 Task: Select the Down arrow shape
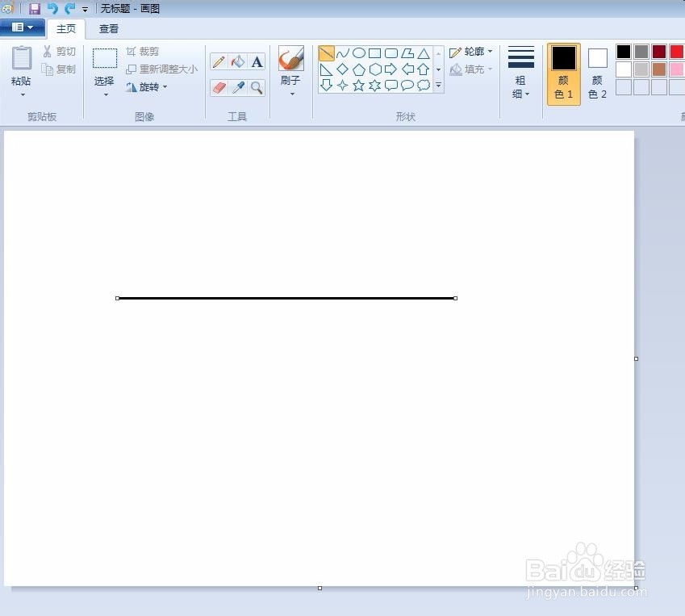point(326,86)
